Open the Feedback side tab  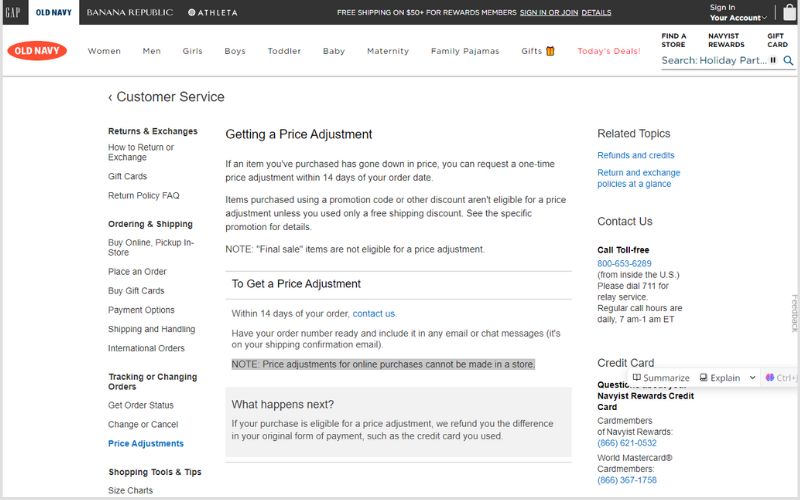click(794, 313)
